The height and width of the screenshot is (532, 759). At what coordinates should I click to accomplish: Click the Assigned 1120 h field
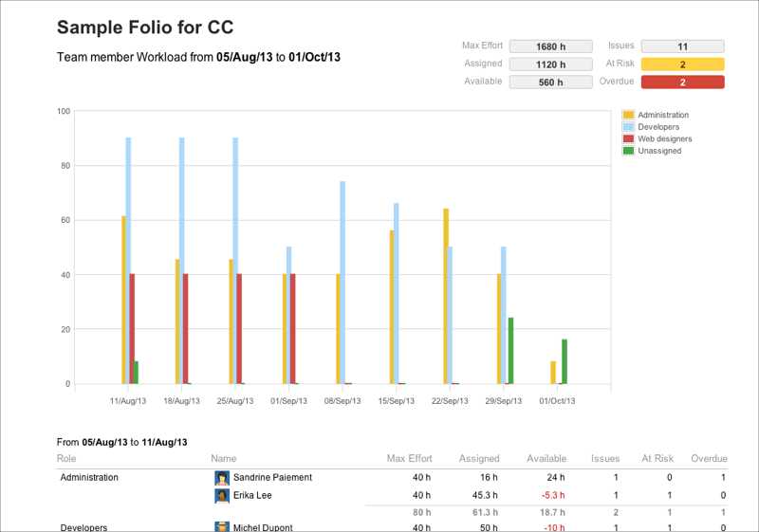tap(550, 64)
